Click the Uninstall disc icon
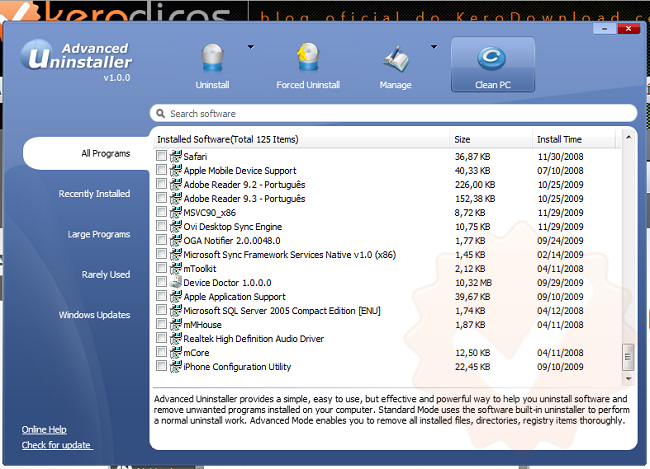Viewport: 650px width, 469px height. pos(213,59)
